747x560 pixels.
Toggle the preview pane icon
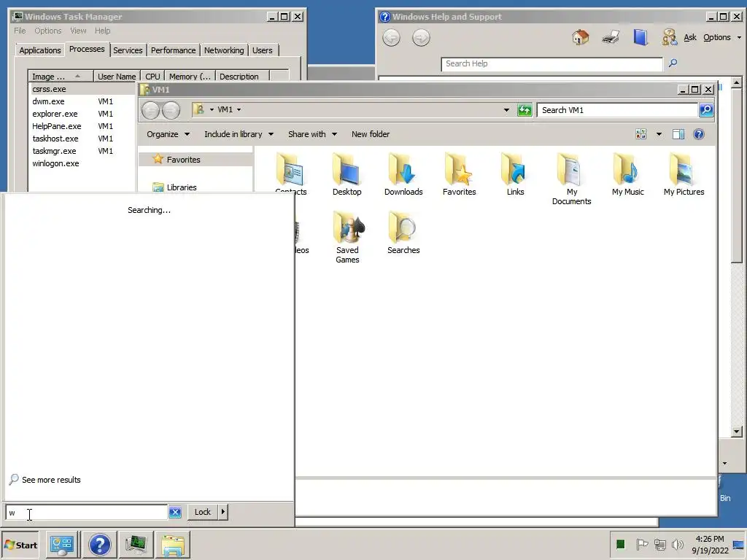coord(678,134)
